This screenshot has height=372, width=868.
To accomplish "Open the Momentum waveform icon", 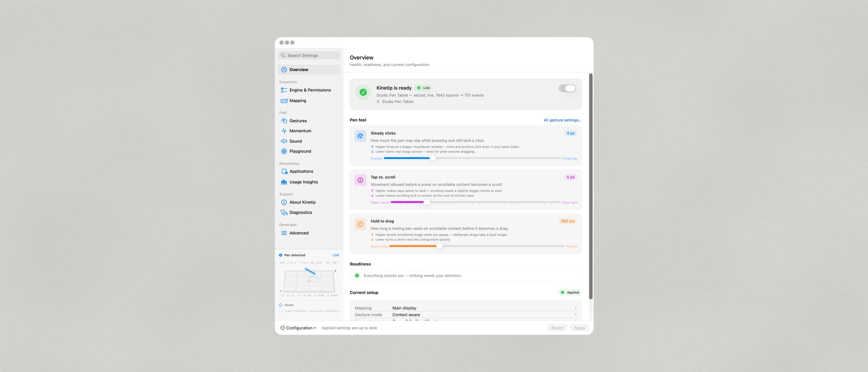I will click(284, 131).
